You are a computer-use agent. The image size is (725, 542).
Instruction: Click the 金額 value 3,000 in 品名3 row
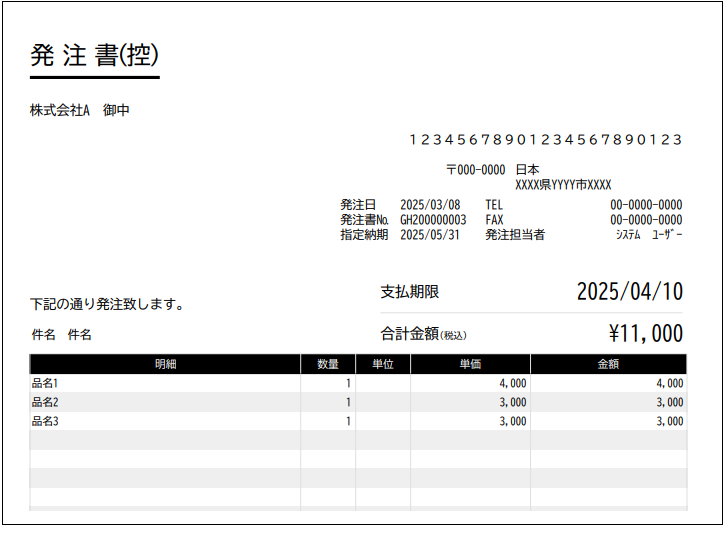click(670, 421)
